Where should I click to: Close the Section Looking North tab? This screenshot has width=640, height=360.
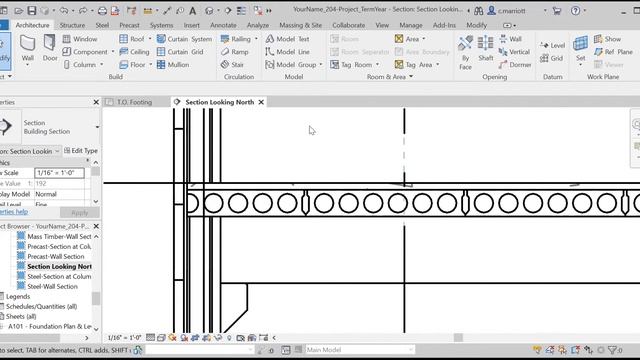point(261,102)
